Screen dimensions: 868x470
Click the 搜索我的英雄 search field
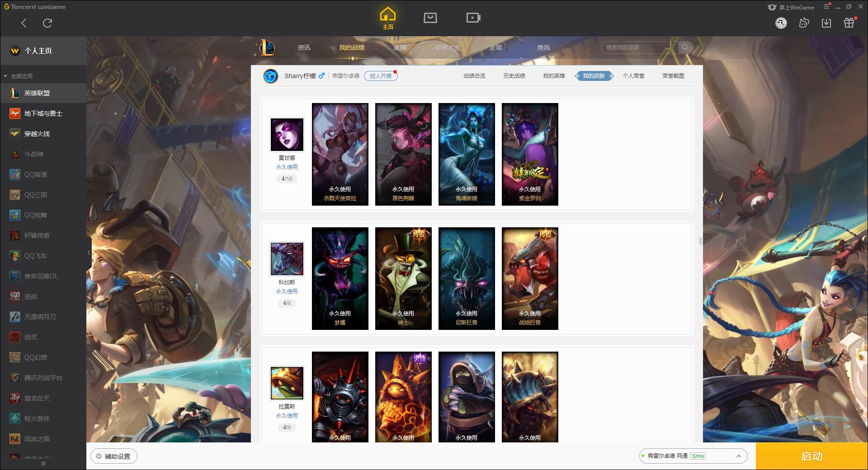pos(640,47)
